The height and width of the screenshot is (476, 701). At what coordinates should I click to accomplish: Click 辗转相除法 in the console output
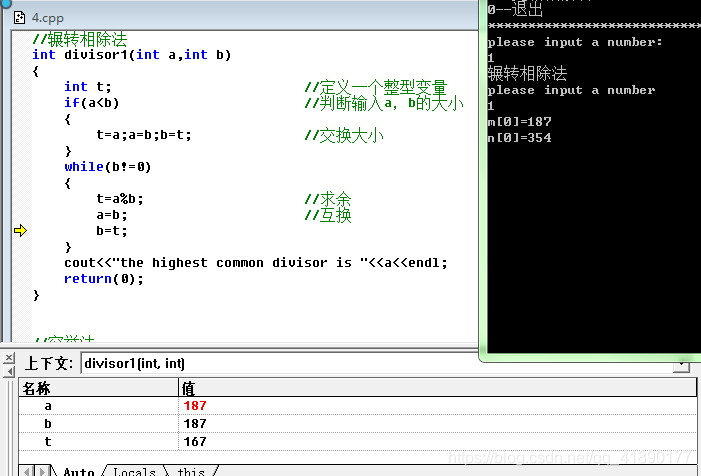[527, 73]
